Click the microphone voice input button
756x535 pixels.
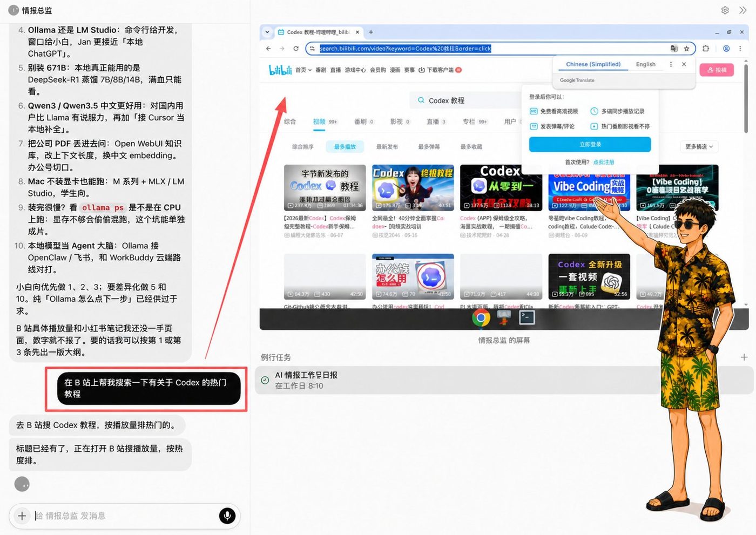[x=227, y=516]
